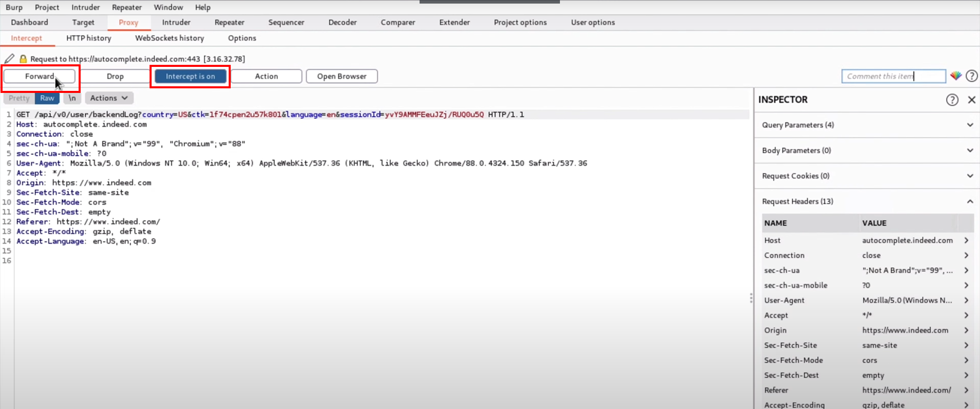Click arrow next to Referer header row
Viewport: 980px width, 409px height.
[966, 390]
